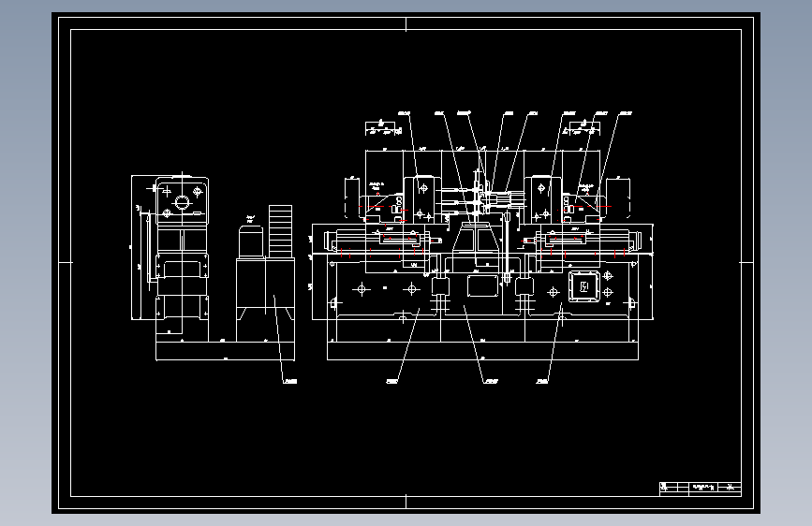Select the callout label below hydraulic tank
This screenshot has width=812, height=526.
coord(290,382)
